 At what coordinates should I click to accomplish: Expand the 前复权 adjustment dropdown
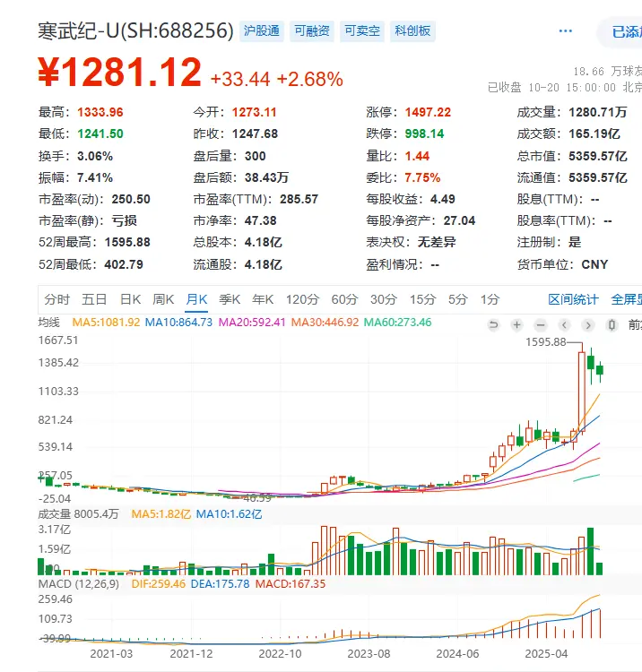click(634, 324)
